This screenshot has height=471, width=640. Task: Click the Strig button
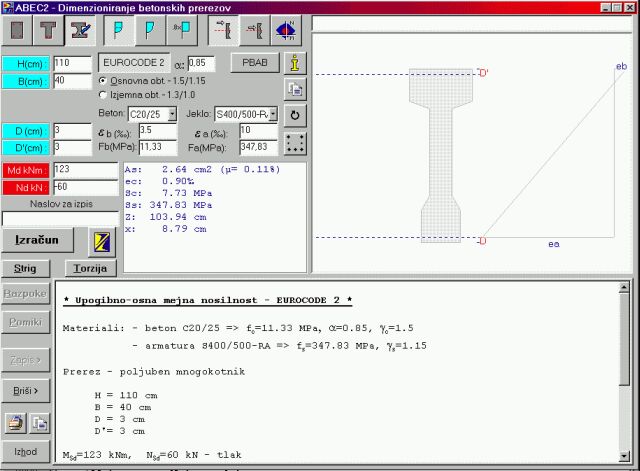pos(24,268)
